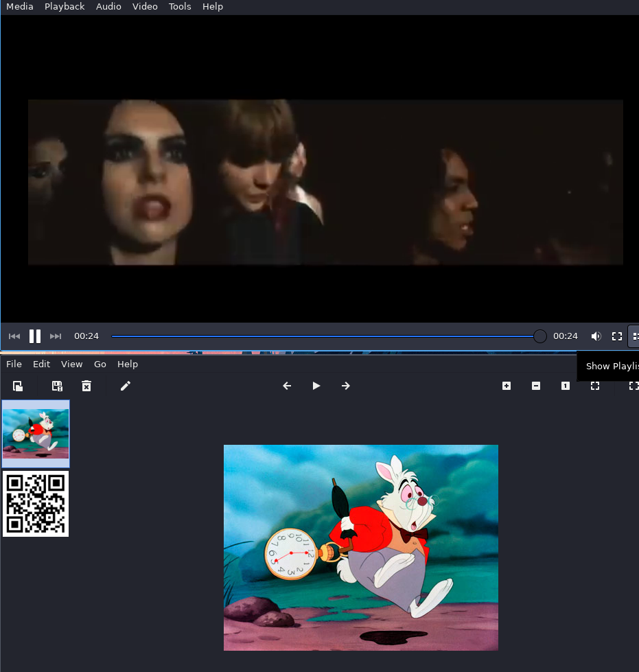Image resolution: width=639 pixels, height=672 pixels.
Task: Click the copy image toolbar icon
Action: click(x=18, y=386)
